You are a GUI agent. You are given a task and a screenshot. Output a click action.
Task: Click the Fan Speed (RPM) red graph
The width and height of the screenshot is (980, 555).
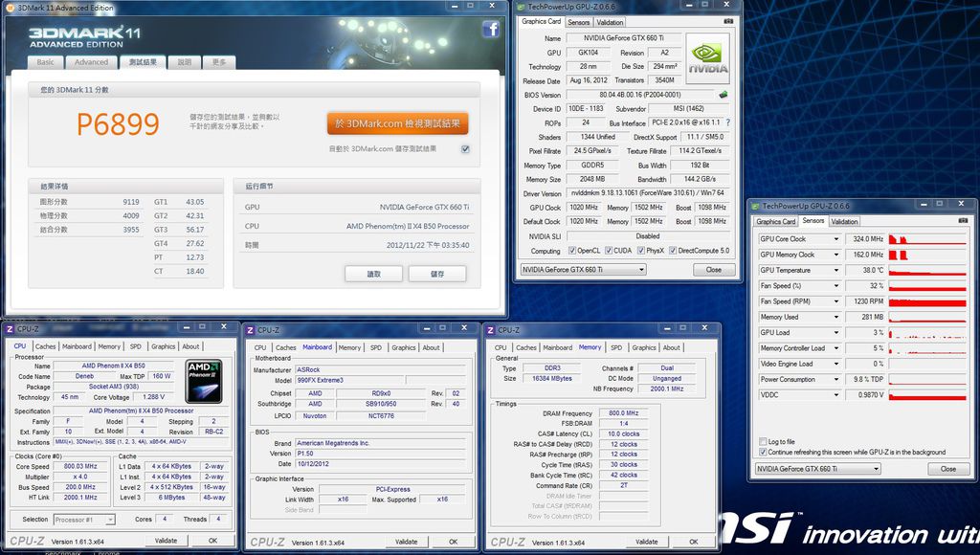tap(926, 301)
